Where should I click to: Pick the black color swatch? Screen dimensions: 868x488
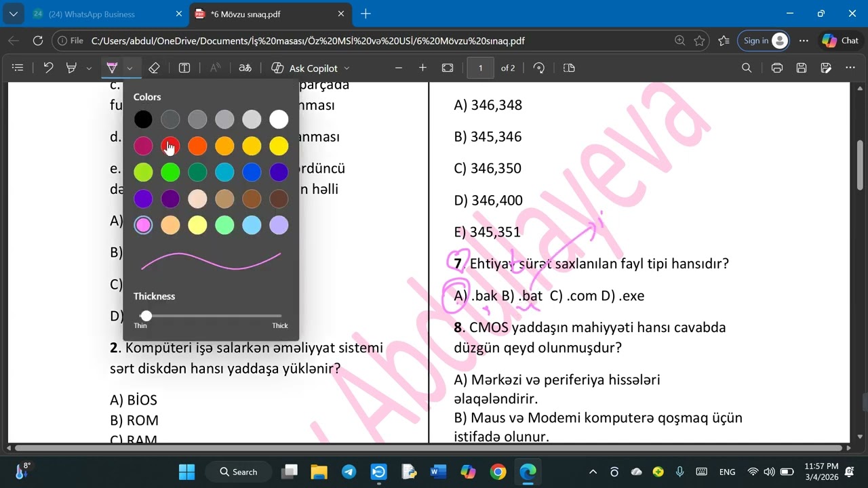(x=143, y=120)
